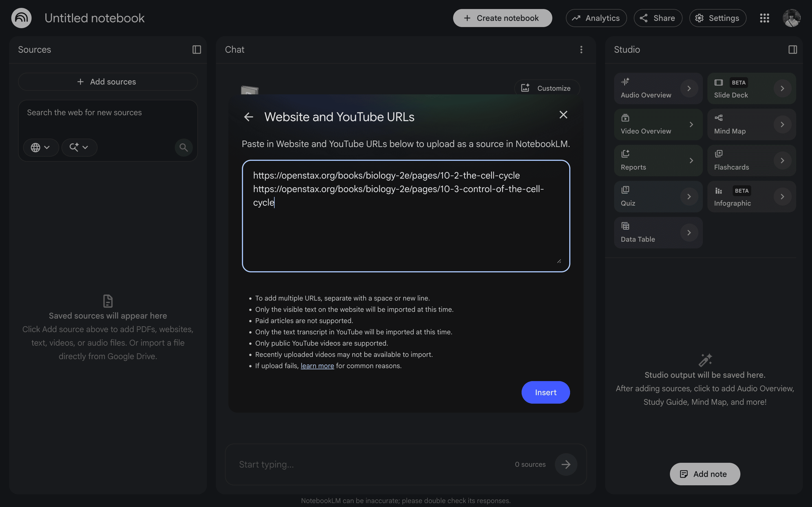
Task: Click the NotebookLM logo icon
Action: click(x=21, y=18)
